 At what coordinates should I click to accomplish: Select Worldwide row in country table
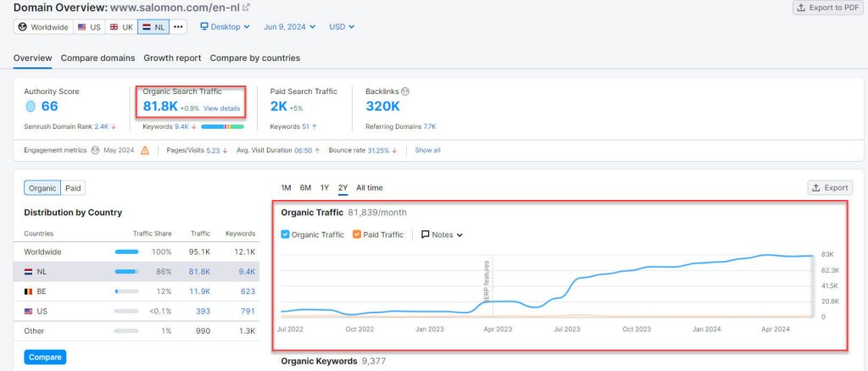click(136, 252)
